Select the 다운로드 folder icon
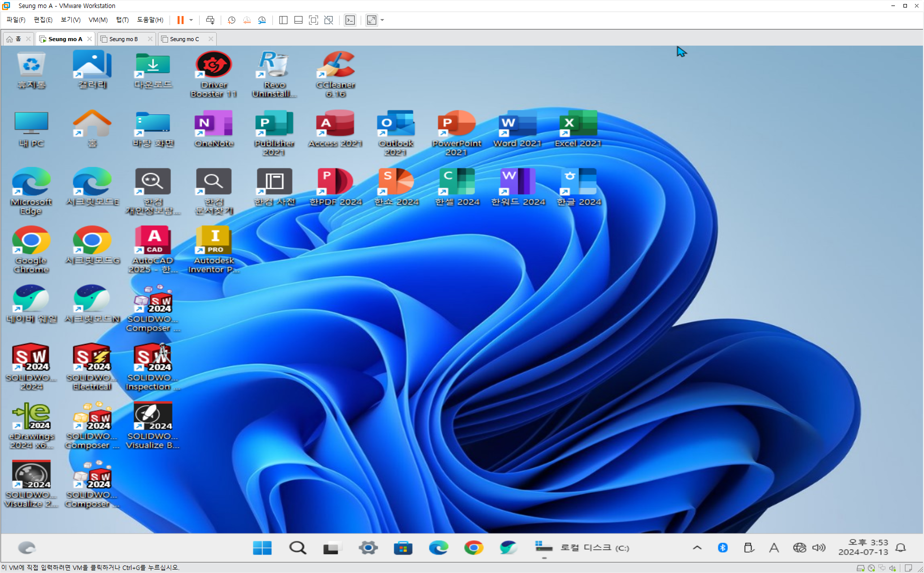Screen dimensions: 924x573 153,71
